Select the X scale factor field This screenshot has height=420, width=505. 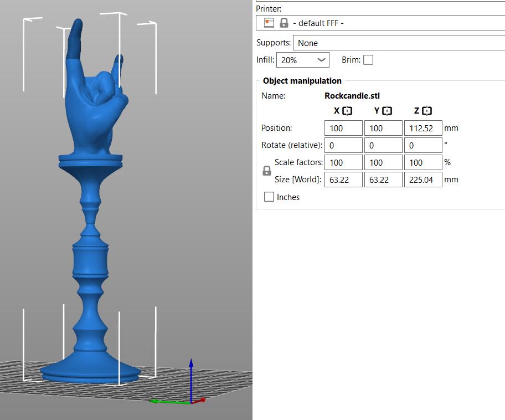pyautogui.click(x=343, y=162)
